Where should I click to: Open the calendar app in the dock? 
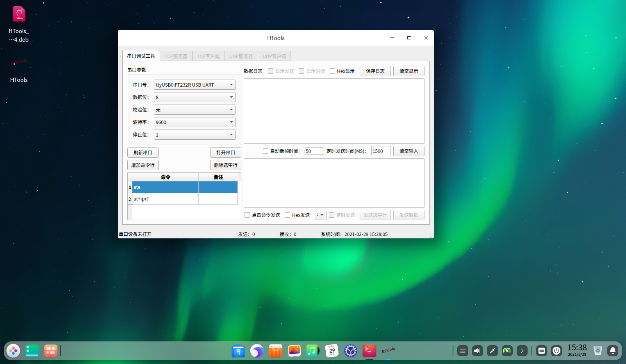pyautogui.click(x=332, y=351)
